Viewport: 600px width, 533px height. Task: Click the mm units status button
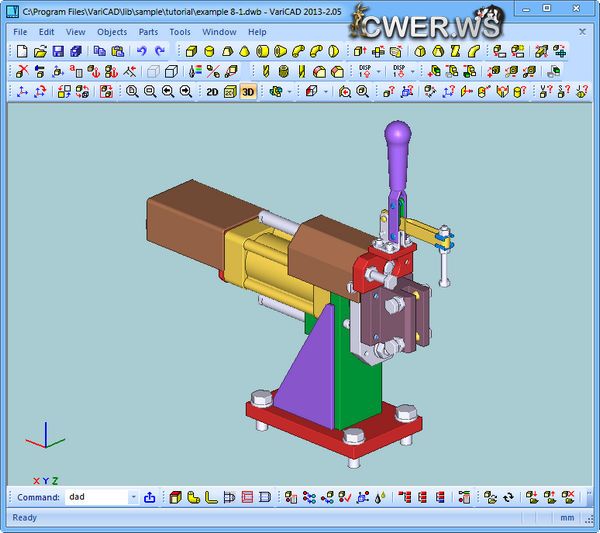click(x=567, y=518)
